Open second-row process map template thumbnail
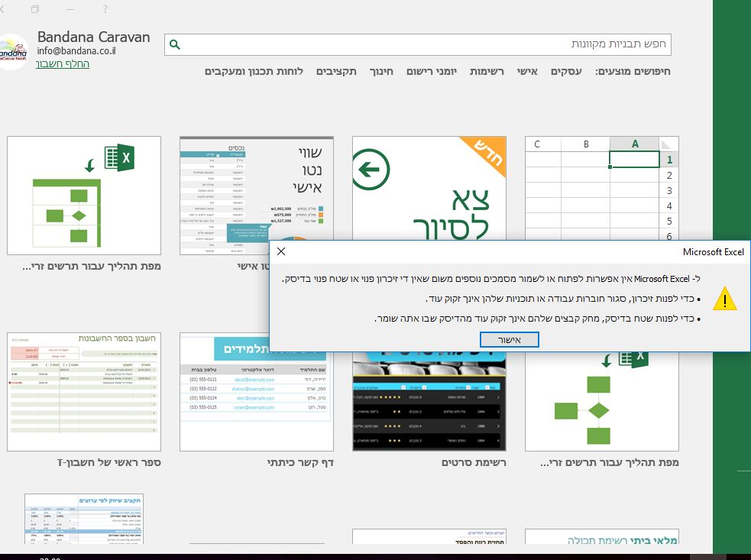The image size is (751, 560). coord(601,401)
